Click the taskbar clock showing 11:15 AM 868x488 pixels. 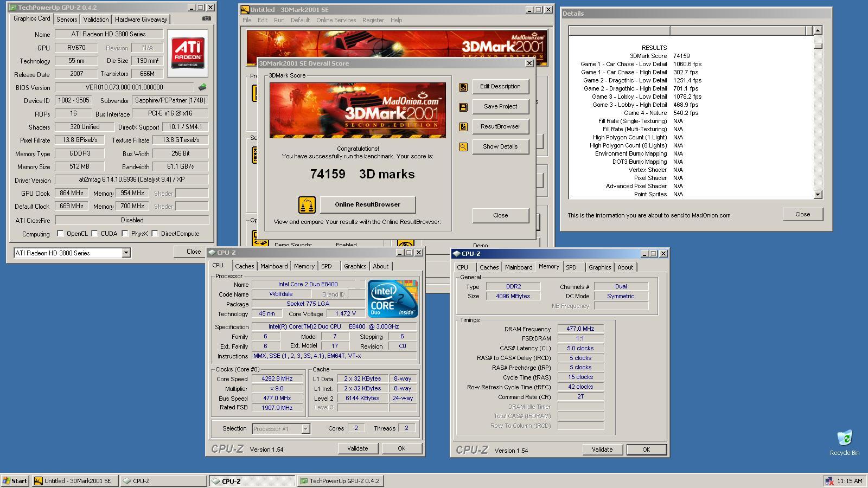[850, 481]
